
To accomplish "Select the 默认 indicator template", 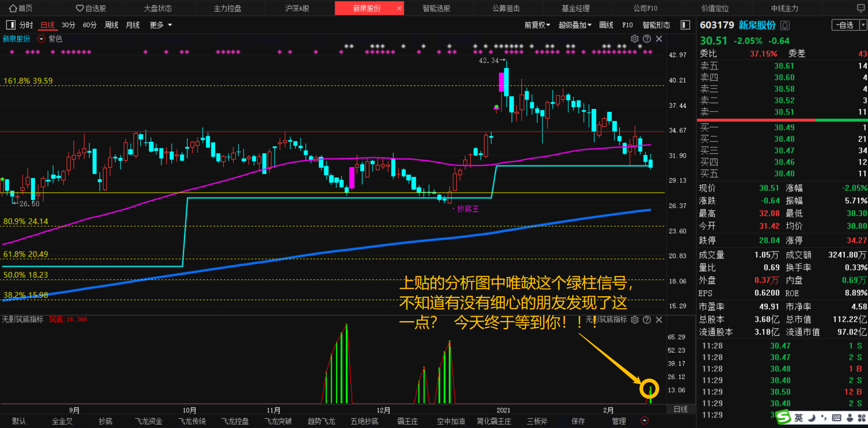I will point(19,421).
